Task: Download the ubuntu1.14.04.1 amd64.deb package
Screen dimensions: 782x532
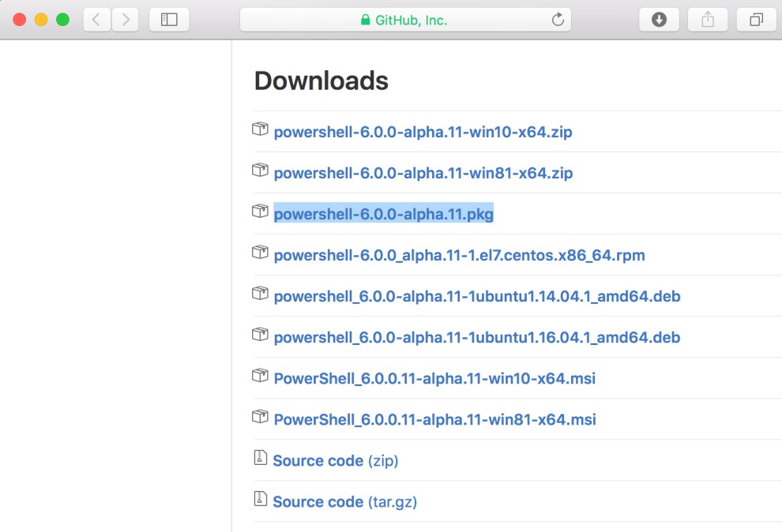Action: [476, 296]
